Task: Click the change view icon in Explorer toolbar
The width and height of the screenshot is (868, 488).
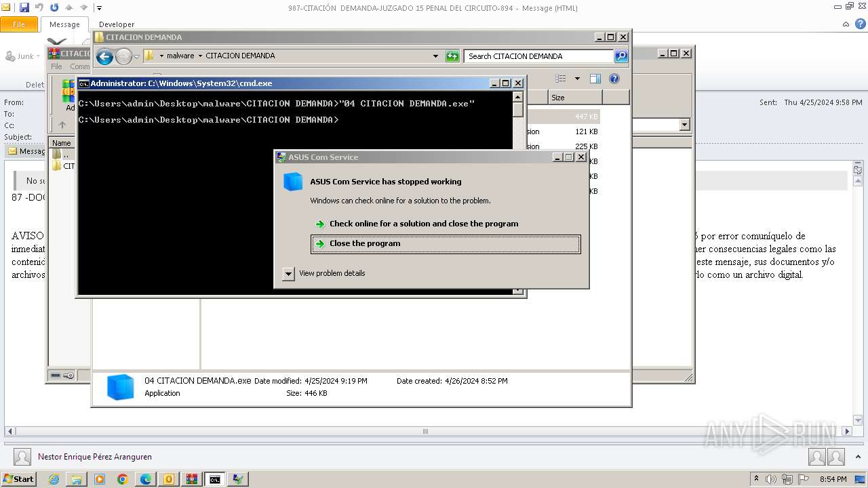Action: [561, 79]
